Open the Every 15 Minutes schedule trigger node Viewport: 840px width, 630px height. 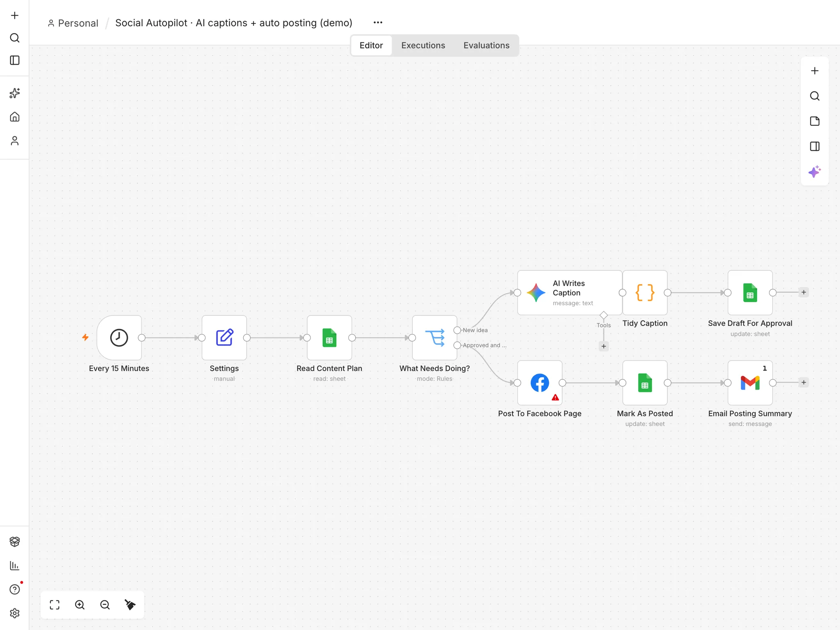119,338
